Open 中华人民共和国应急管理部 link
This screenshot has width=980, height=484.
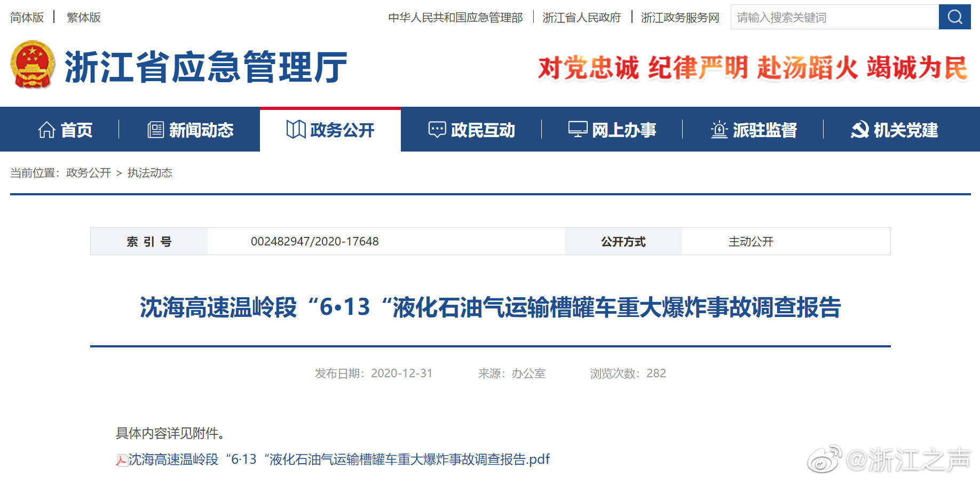455,18
